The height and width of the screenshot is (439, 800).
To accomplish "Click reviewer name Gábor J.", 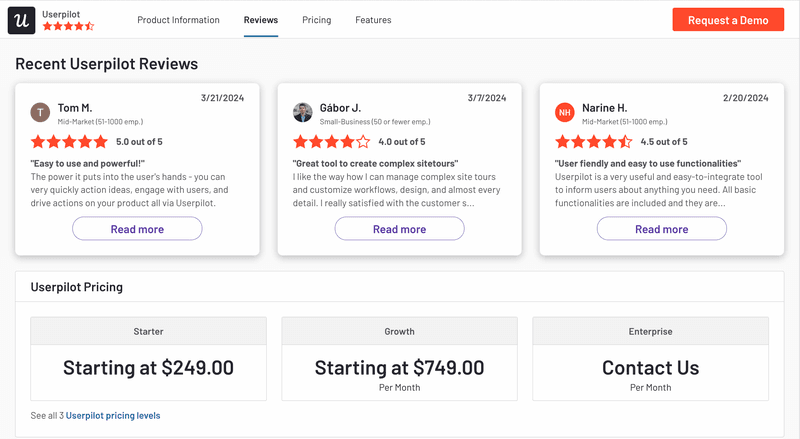I will pos(340,108).
